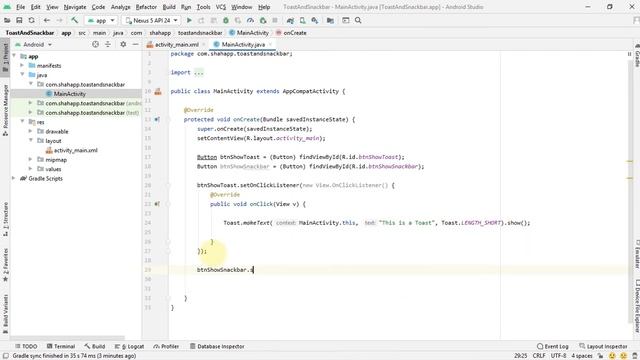Open the Resource Manager side tab
This screenshot has width=640, height=360.
(5, 110)
